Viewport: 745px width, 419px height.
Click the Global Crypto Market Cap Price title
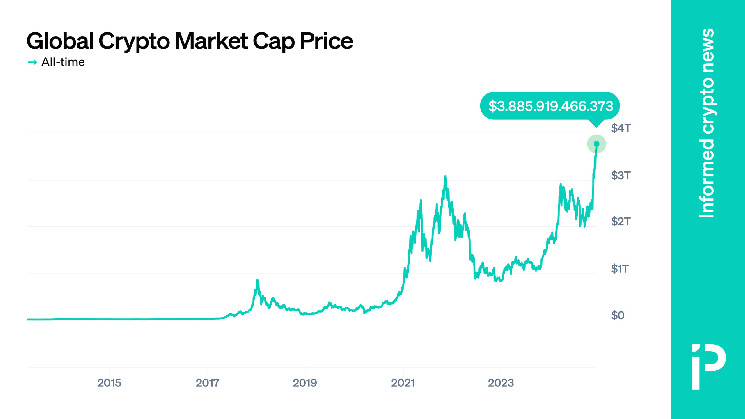tap(190, 41)
